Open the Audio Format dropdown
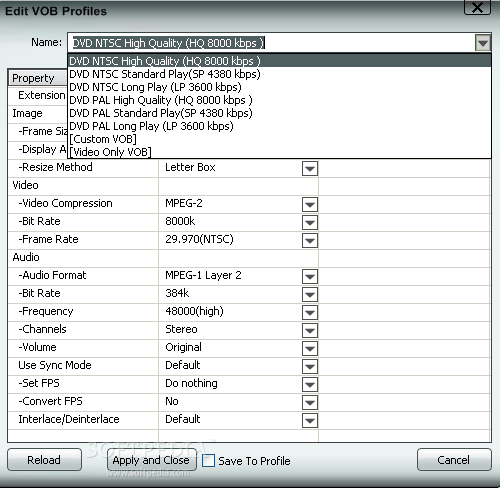Viewport: 500px width, 488px height. point(310,276)
